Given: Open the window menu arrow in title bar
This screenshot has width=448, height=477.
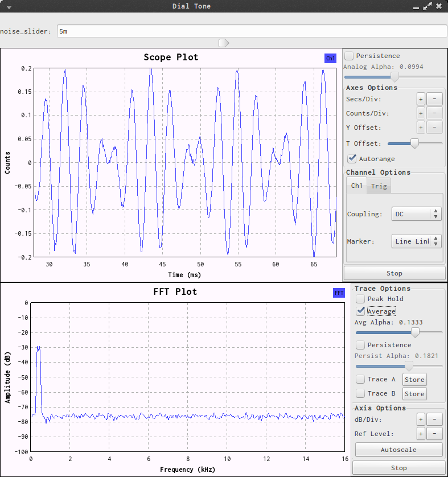Looking at the screenshot, I should pyautogui.click(x=9, y=7).
